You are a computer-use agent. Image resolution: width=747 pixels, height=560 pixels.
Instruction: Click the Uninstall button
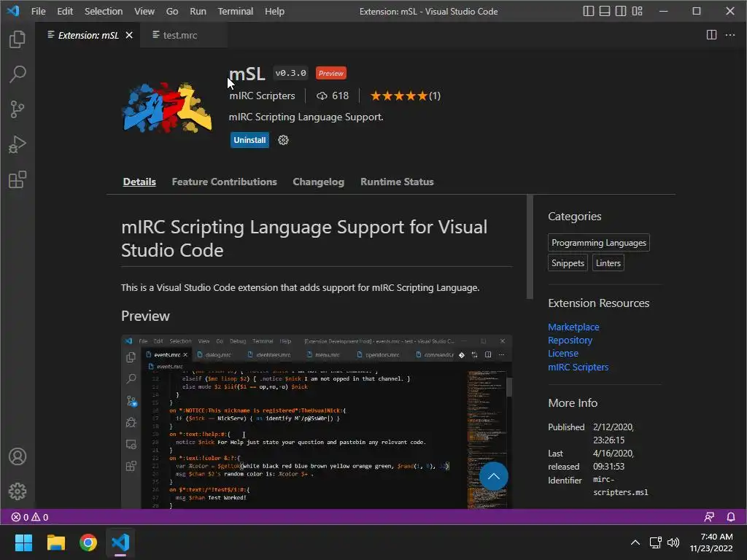pos(249,140)
